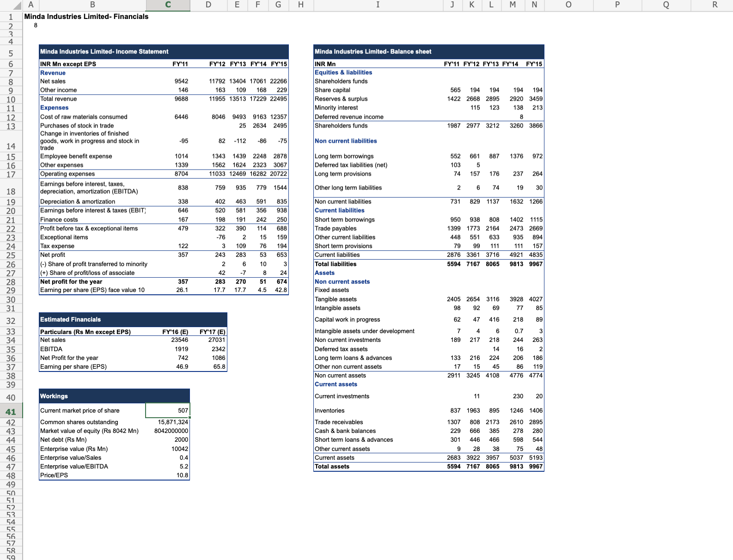Select column P header

(617, 5)
